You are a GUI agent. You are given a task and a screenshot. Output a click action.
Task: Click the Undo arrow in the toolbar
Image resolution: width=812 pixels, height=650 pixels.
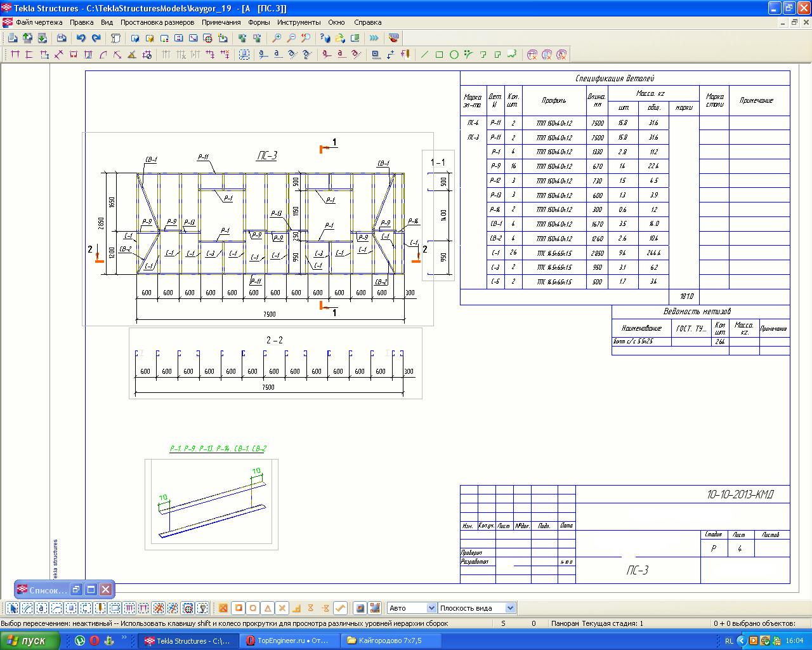coord(81,38)
